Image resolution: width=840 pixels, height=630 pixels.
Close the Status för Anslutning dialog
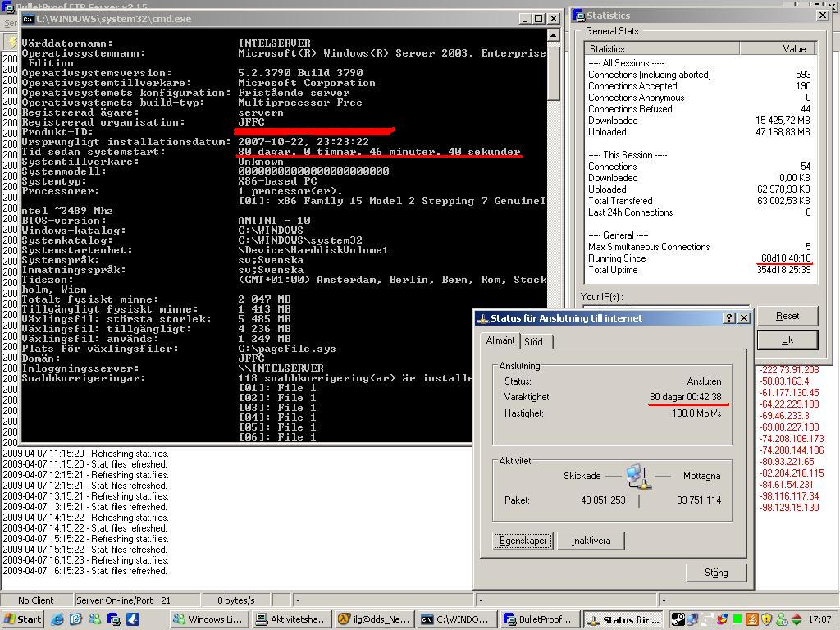click(743, 317)
